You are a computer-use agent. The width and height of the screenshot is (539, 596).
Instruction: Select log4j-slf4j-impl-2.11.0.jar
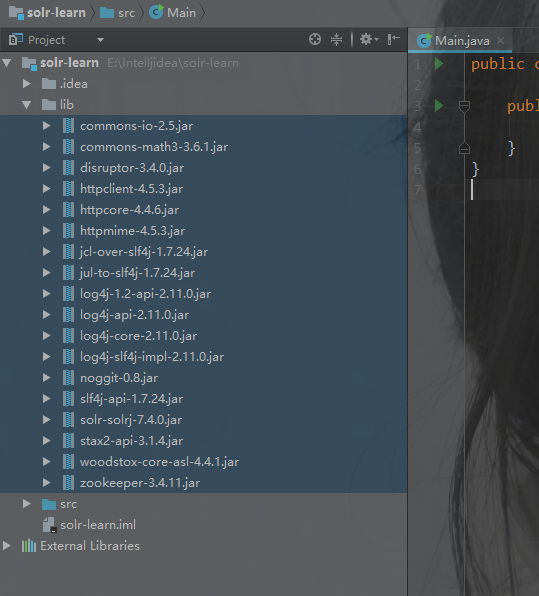152,357
